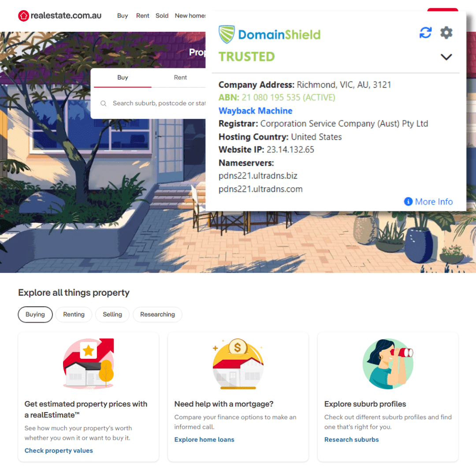Click the search magnifier icon
Viewport: 476px width, 476px height.
104,104
